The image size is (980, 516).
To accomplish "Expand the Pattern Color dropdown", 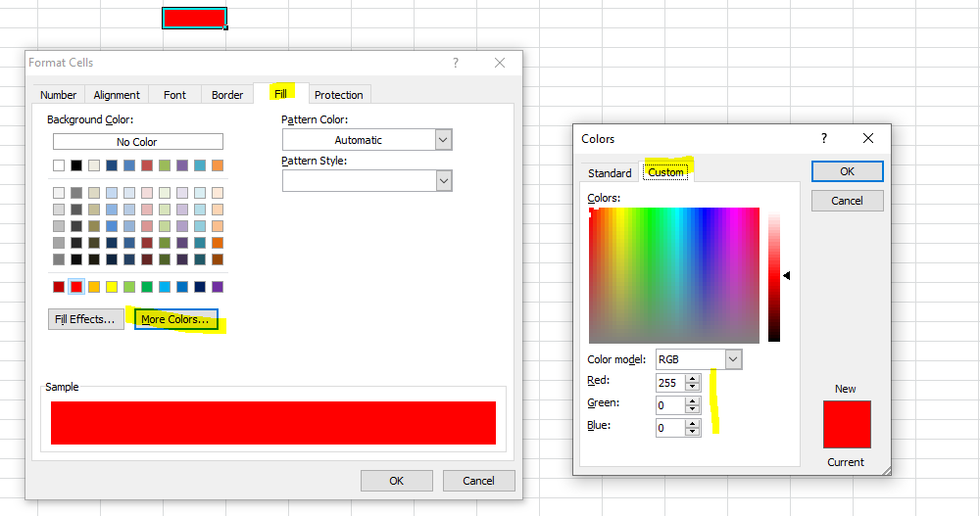I will (x=443, y=140).
